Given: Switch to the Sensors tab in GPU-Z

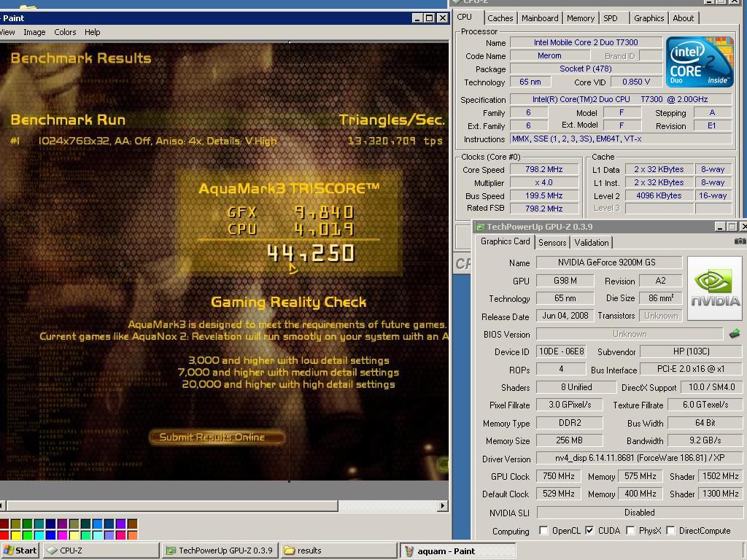Looking at the screenshot, I should 552,242.
